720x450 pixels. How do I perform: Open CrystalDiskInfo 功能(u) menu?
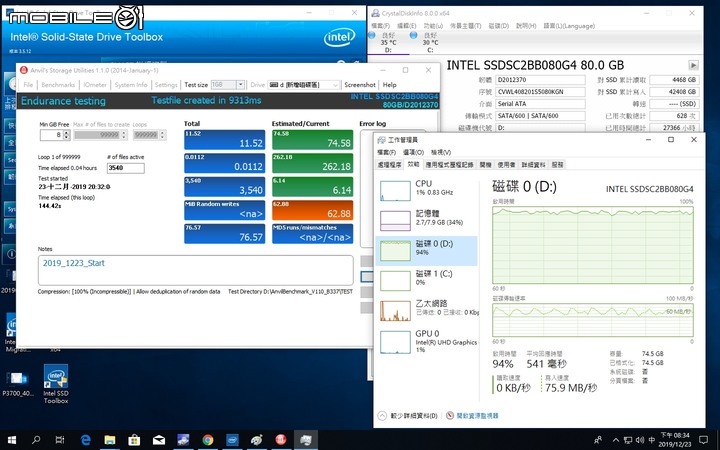[433, 26]
